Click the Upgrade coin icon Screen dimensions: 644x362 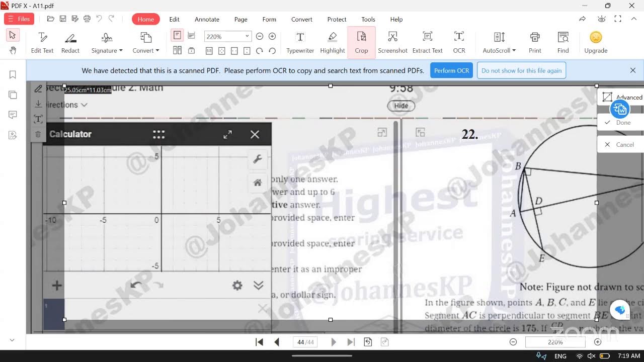tap(596, 37)
